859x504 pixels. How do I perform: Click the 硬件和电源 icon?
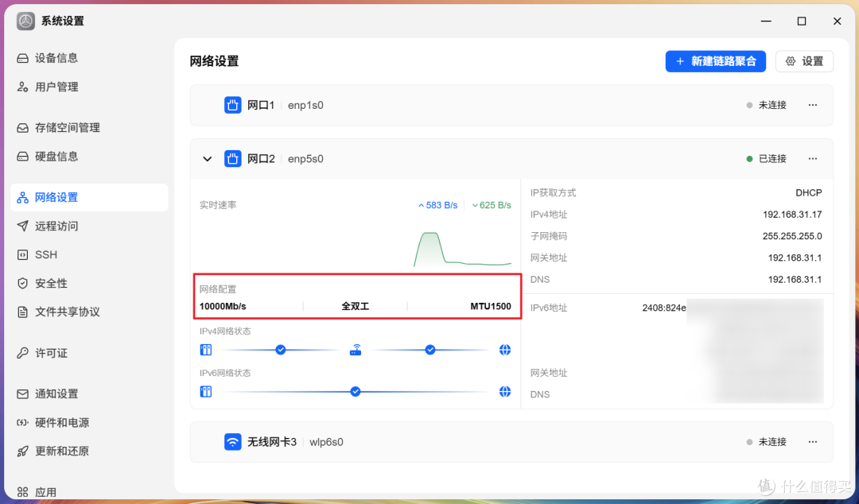coord(22,422)
